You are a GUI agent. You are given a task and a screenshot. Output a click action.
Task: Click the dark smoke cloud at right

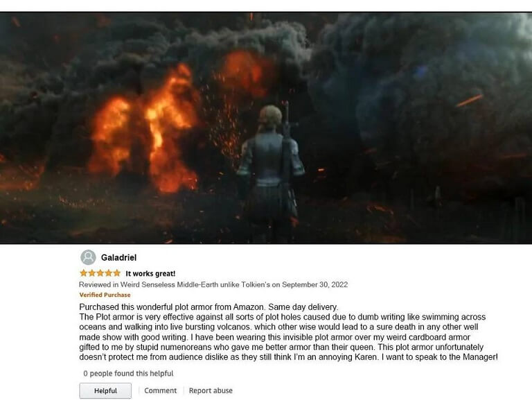tap(424, 95)
